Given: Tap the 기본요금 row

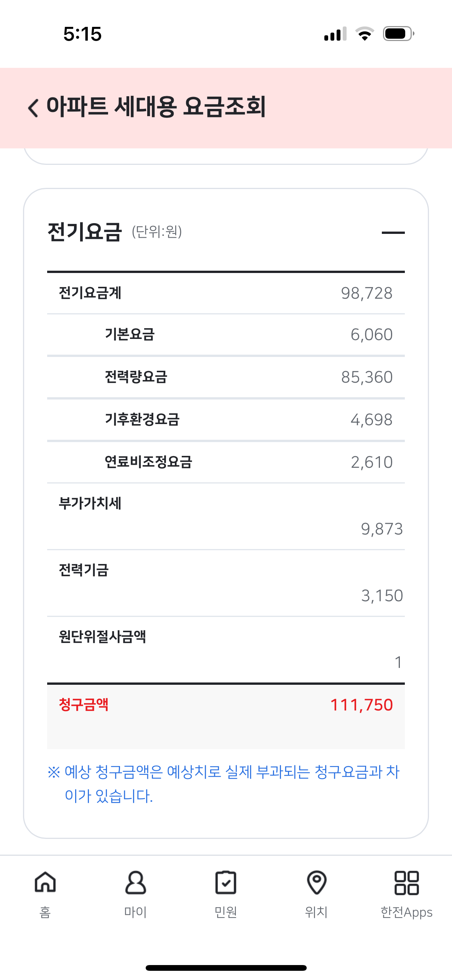Looking at the screenshot, I should [x=226, y=335].
